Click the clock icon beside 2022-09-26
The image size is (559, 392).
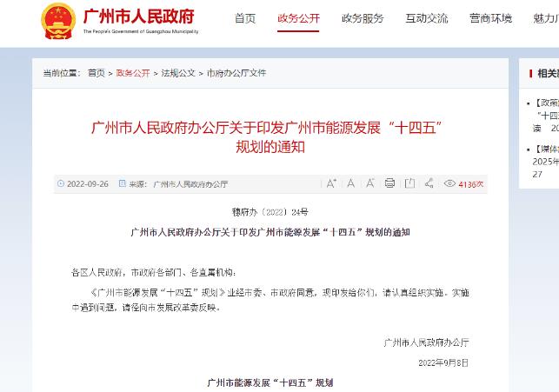click(60, 184)
